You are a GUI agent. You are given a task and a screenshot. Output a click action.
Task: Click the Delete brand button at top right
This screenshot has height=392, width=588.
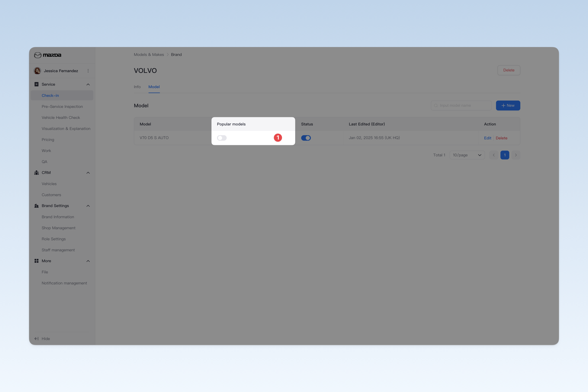coord(509,70)
